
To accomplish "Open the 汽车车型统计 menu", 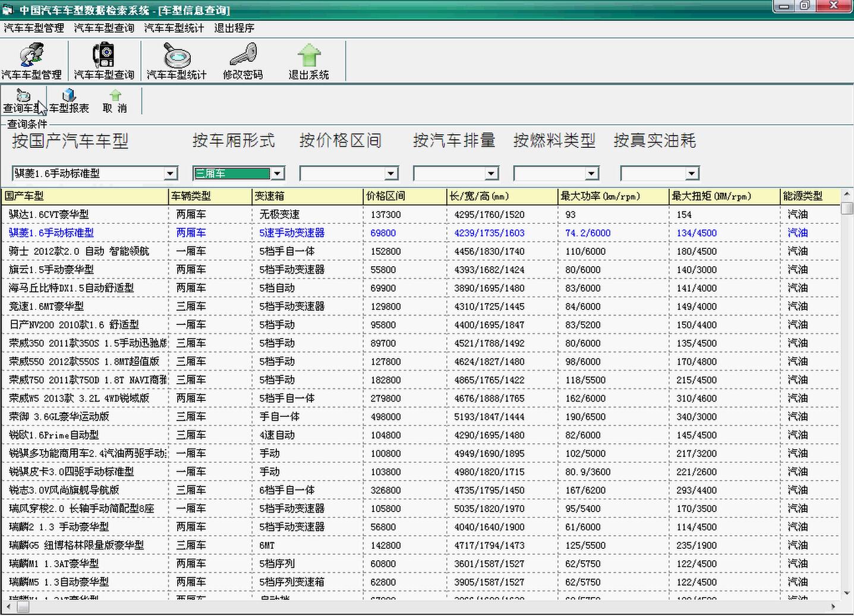I will coord(174,28).
